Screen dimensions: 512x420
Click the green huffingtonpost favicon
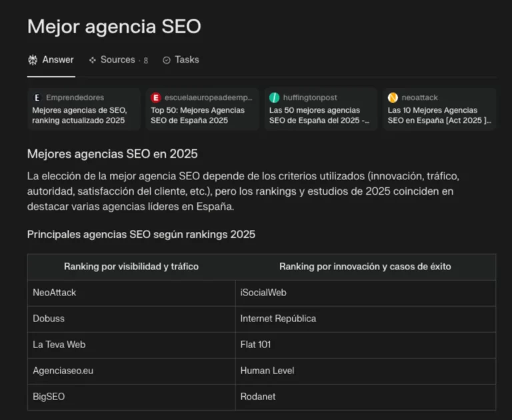[x=274, y=97]
